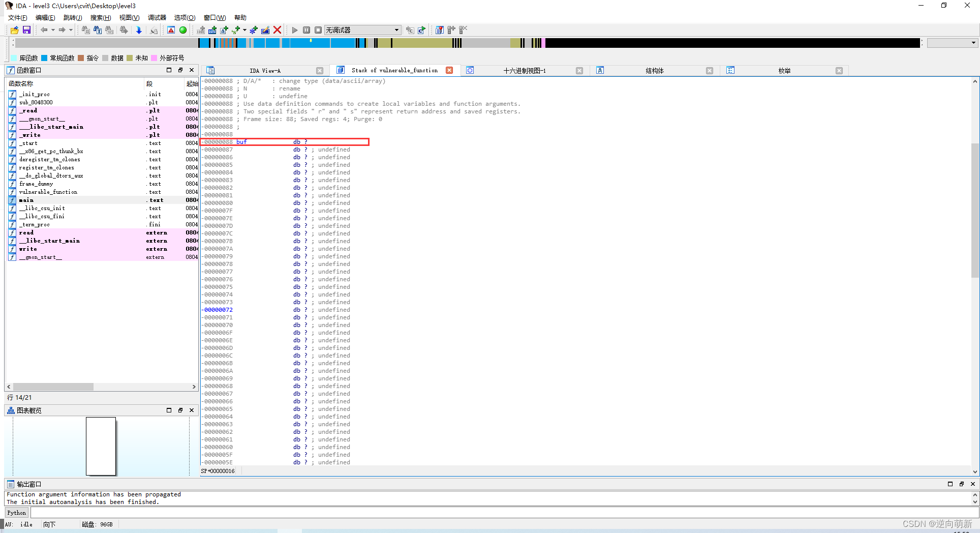980x533 pixels.
Task: Click the text search binoculars icon
Action: coord(98,30)
